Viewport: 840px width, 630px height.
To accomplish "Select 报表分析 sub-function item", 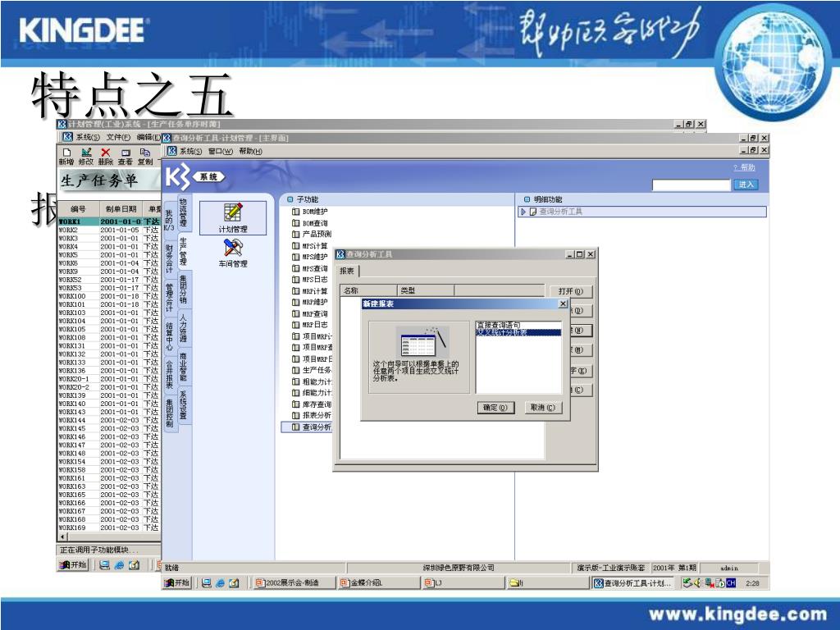I will (311, 415).
